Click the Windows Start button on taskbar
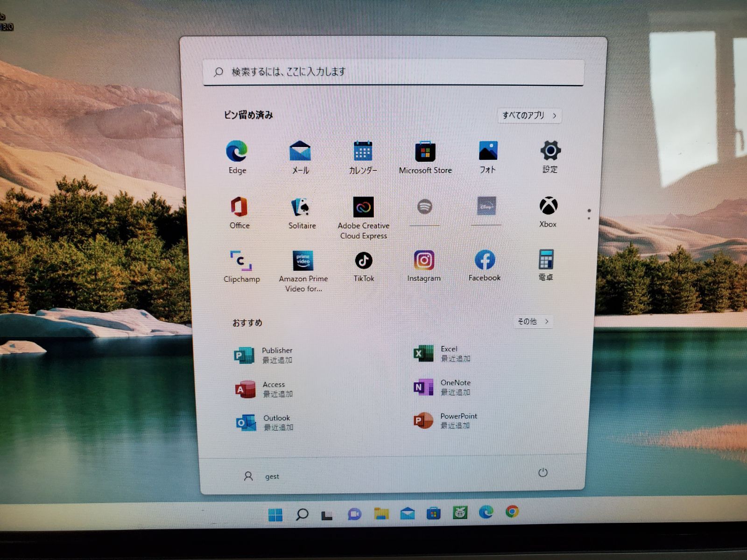This screenshot has height=560, width=747. point(275,515)
